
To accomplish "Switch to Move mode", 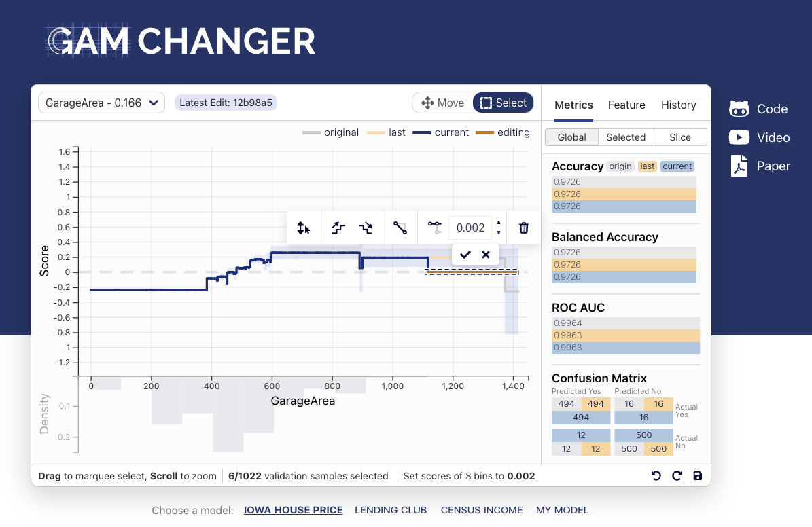I will coord(442,103).
